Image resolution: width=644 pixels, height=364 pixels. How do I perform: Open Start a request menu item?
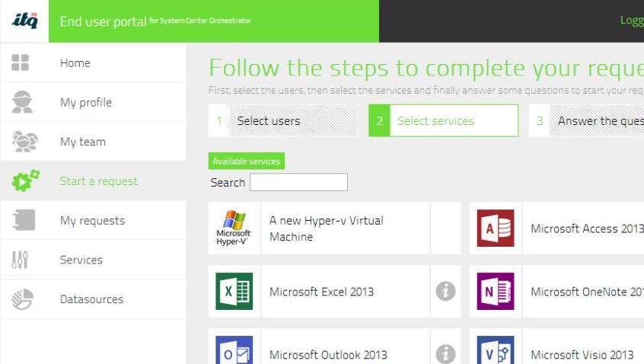click(94, 180)
